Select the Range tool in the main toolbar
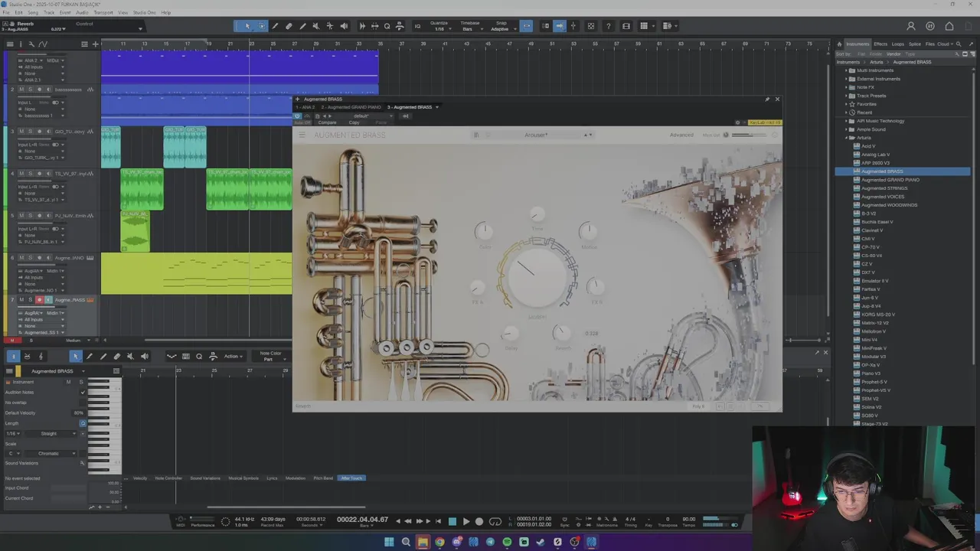Screen dimensions: 980x551 (261, 26)
